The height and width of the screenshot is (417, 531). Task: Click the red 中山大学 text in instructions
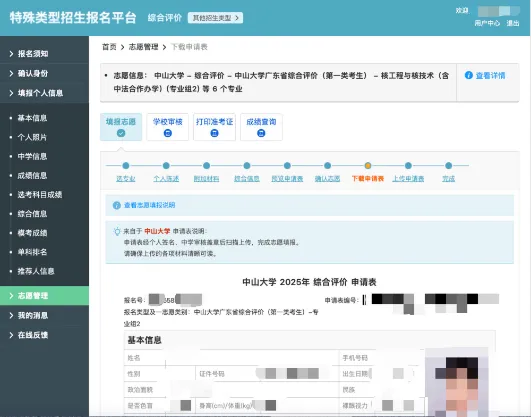[x=157, y=231]
